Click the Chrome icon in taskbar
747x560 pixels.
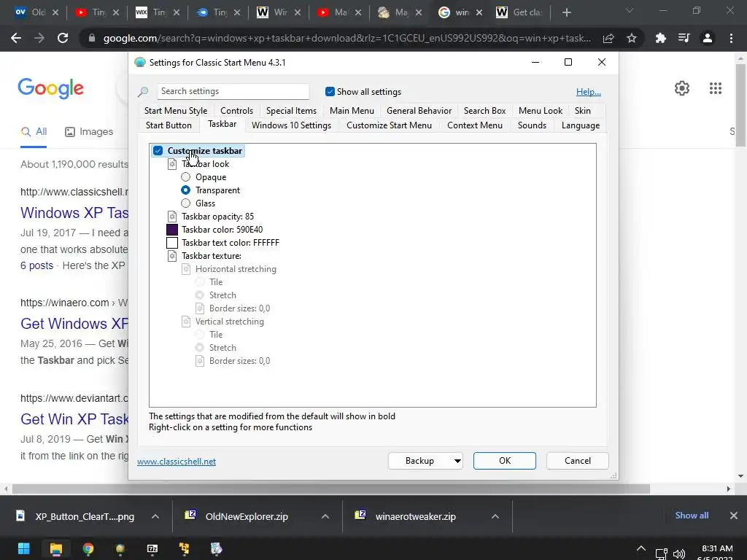point(88,548)
